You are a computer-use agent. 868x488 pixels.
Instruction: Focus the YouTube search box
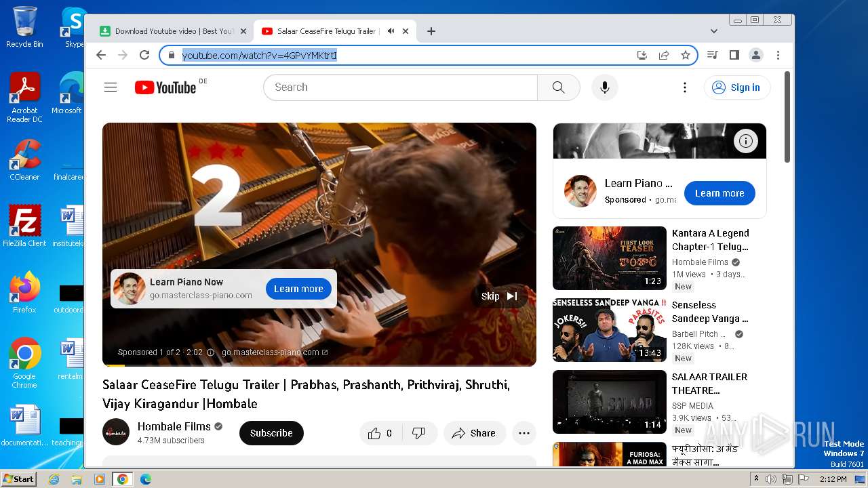point(400,87)
